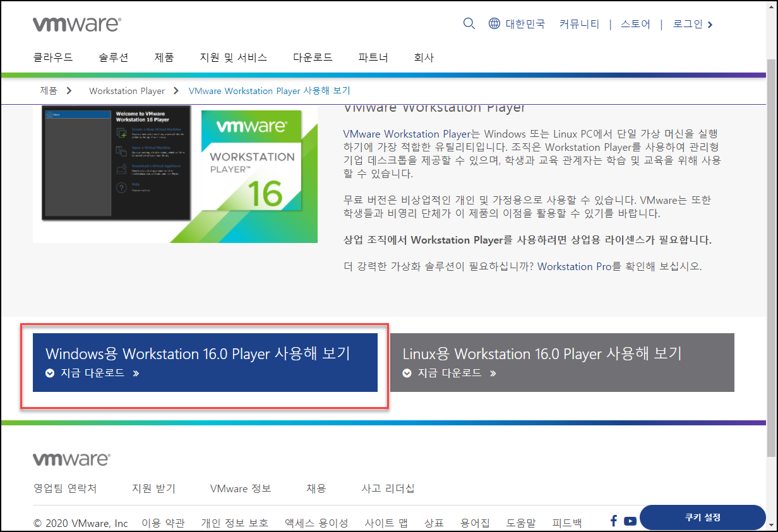The height and width of the screenshot is (532, 778).
Task: Open the 개인 정보 보호 link
Action: click(x=234, y=523)
